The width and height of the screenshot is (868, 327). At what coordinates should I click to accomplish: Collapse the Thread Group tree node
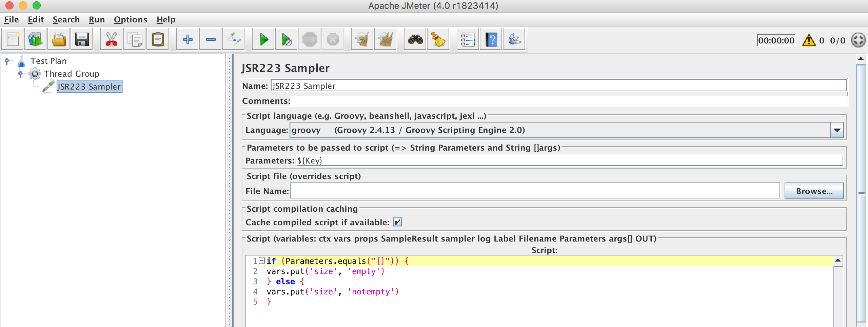[x=20, y=74]
